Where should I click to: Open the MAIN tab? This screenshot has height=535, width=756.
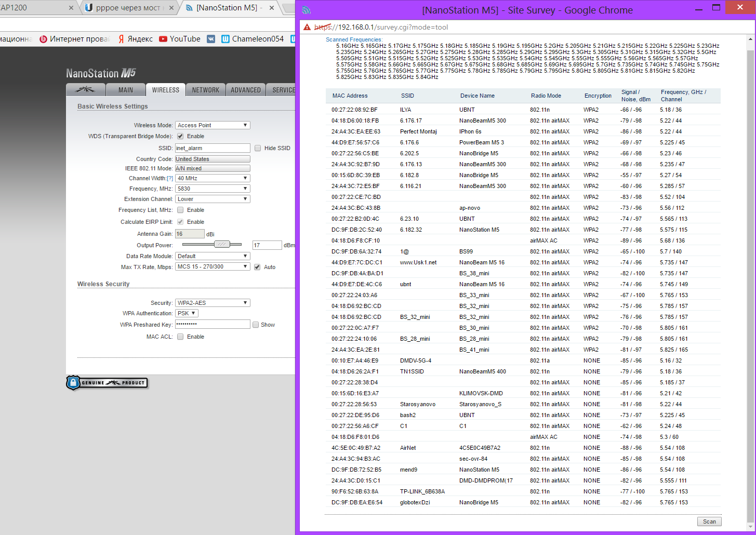pos(125,90)
